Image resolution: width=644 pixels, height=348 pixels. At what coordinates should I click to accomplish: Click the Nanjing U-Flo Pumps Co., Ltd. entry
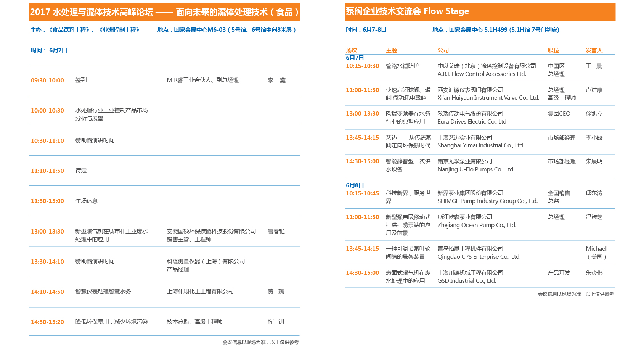coord(476,169)
